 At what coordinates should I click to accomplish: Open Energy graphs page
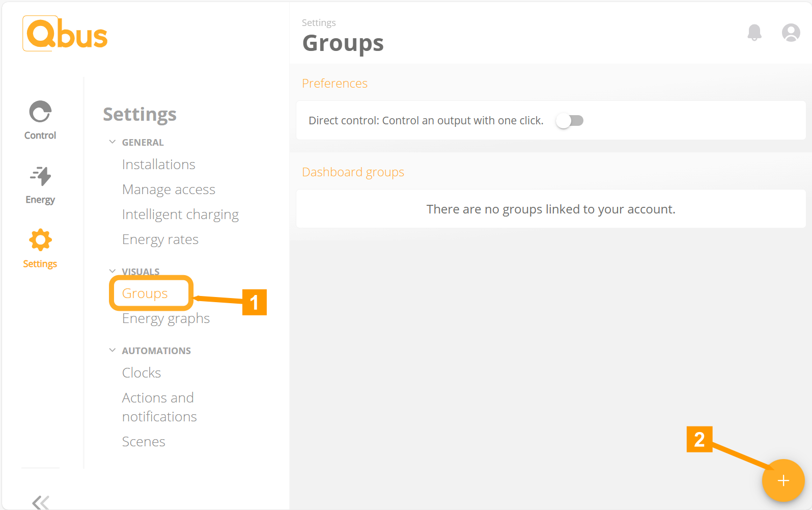[x=166, y=318]
